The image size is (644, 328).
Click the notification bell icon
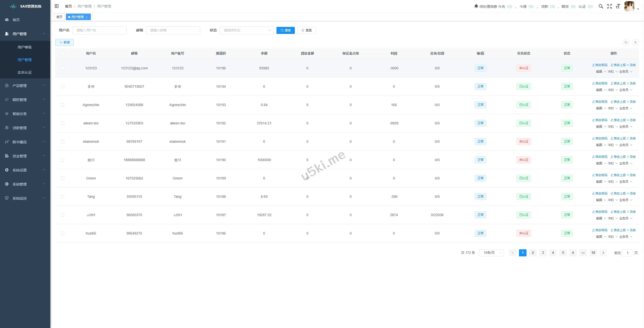476,6
